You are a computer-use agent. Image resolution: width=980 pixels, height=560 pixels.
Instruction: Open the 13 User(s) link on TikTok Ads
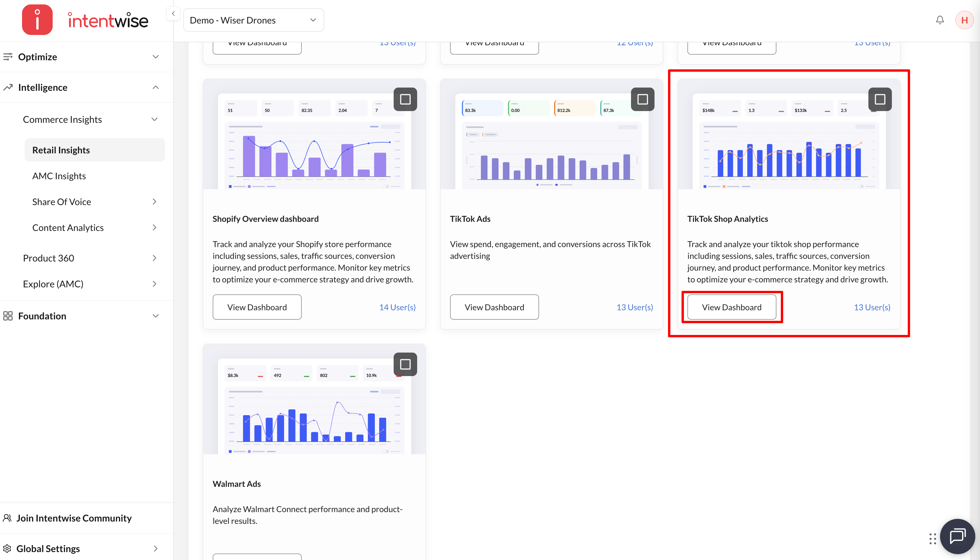(635, 307)
